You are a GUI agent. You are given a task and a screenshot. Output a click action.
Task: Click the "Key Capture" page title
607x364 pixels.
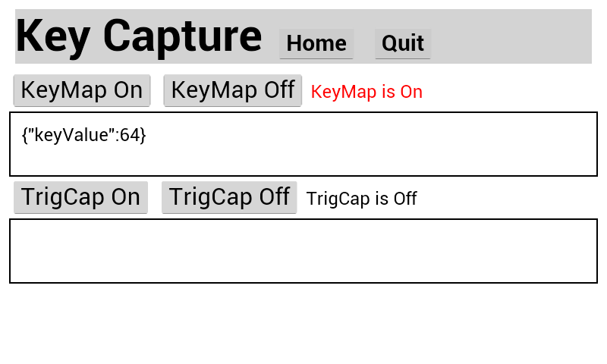pyautogui.click(x=139, y=36)
